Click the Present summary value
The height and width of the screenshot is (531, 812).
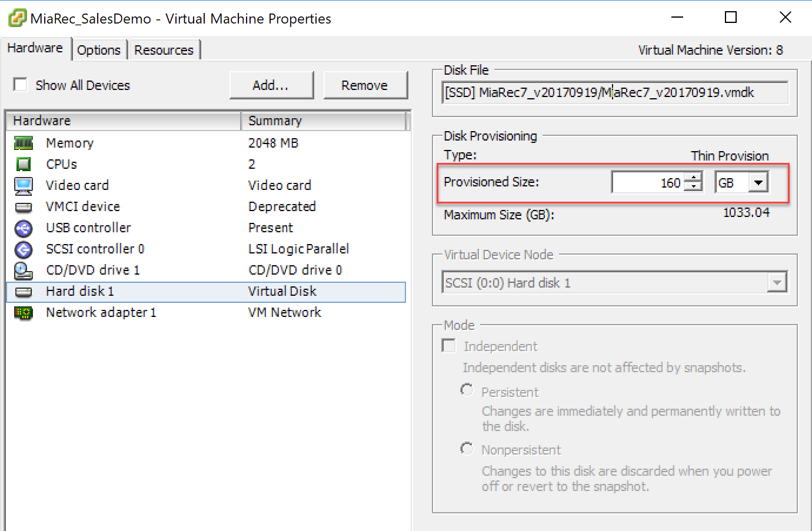click(271, 228)
